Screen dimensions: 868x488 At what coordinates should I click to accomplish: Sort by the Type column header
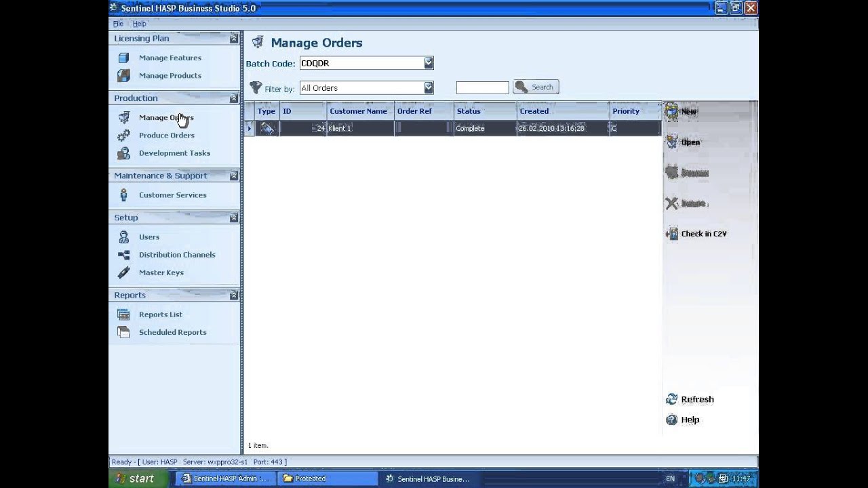[267, 111]
